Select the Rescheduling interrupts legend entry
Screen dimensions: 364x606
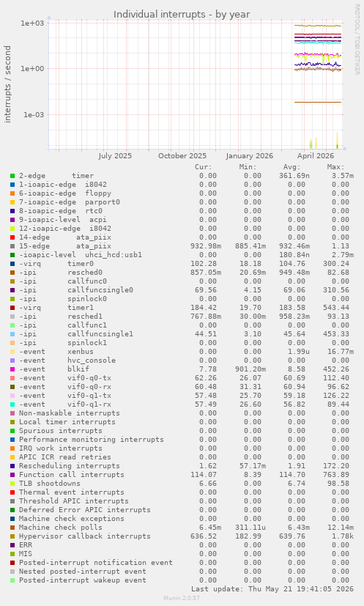point(70,466)
